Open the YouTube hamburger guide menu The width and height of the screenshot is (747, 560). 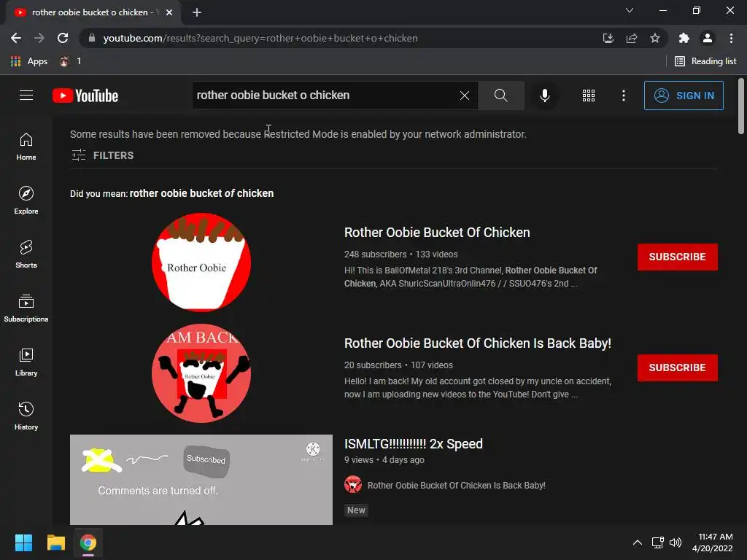click(x=26, y=96)
